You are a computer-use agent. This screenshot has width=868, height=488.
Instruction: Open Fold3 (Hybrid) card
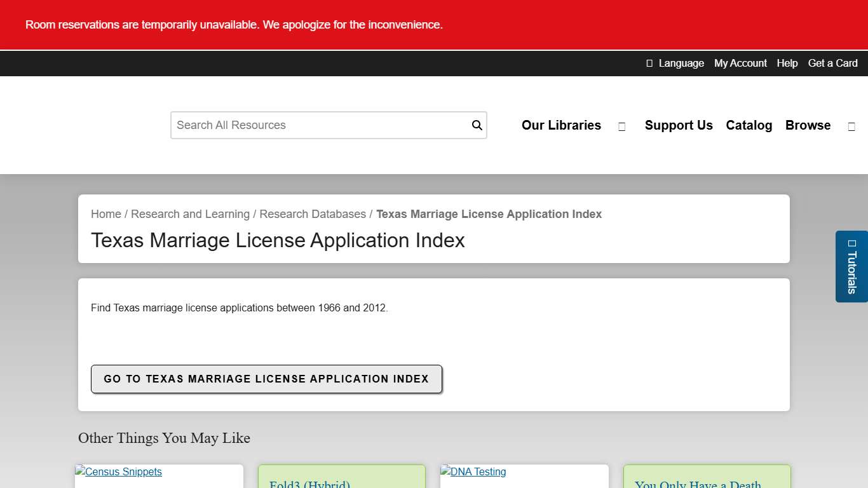(x=309, y=483)
